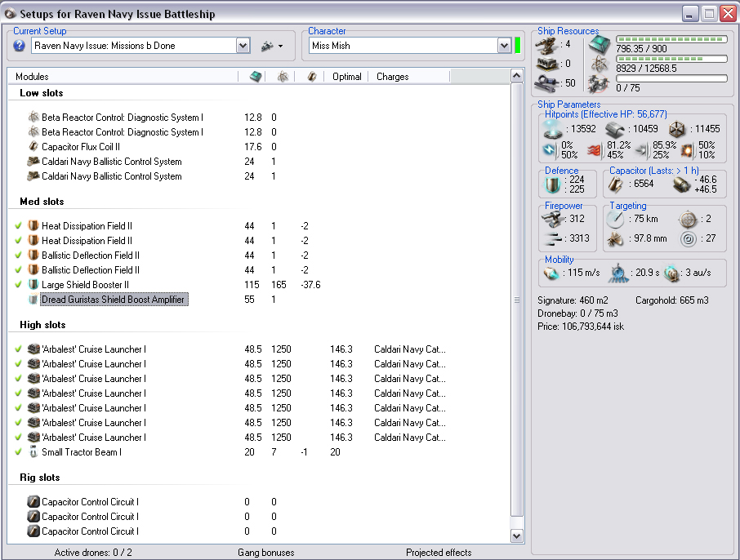Click the CPU usage progress bar
Screen dimensions: 740x560
click(x=671, y=40)
